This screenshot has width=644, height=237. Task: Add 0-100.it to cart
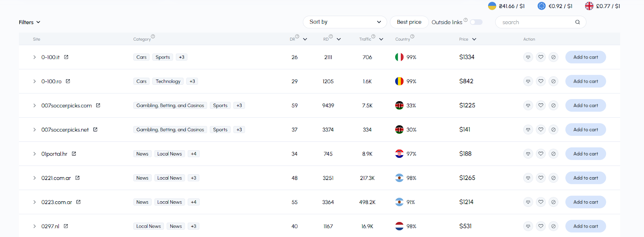[x=586, y=57]
